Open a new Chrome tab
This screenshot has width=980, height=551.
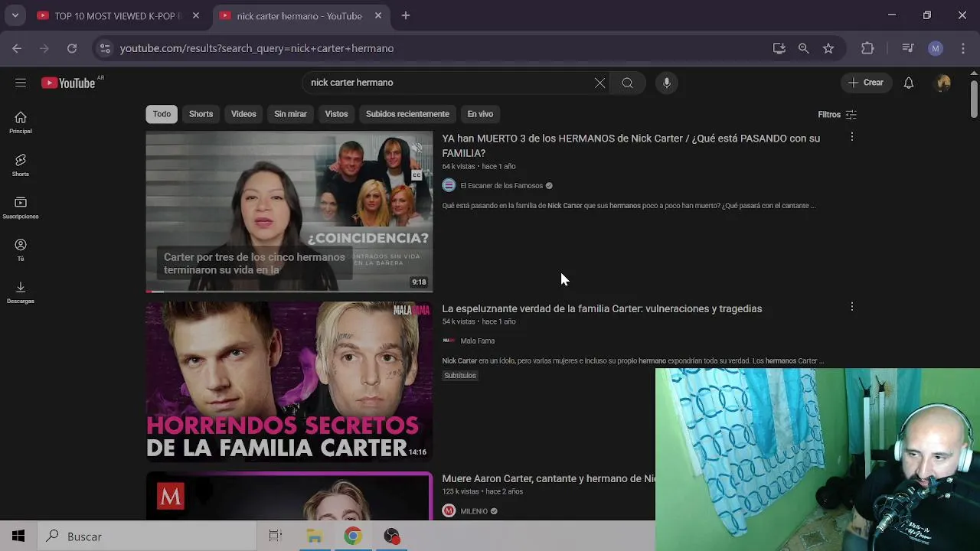coord(406,15)
